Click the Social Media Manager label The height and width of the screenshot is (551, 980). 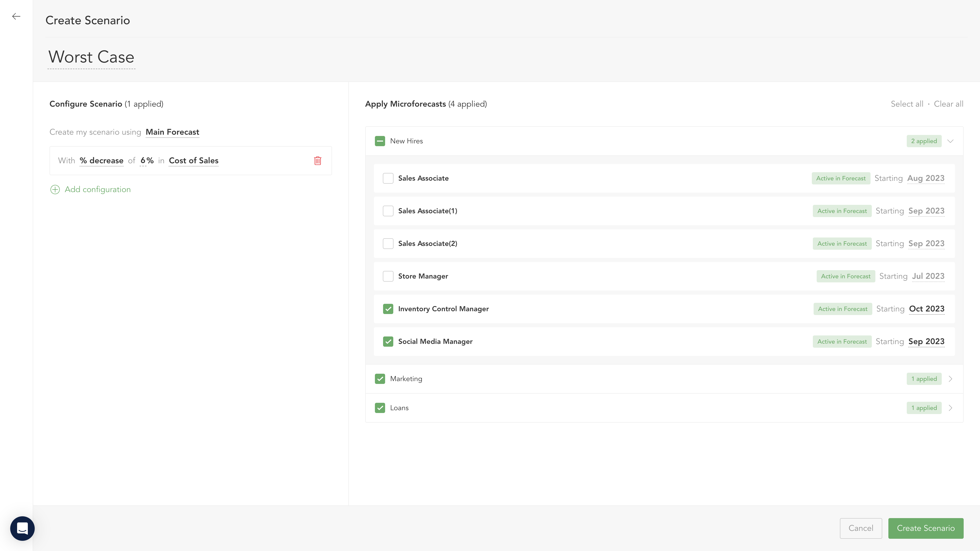(435, 342)
